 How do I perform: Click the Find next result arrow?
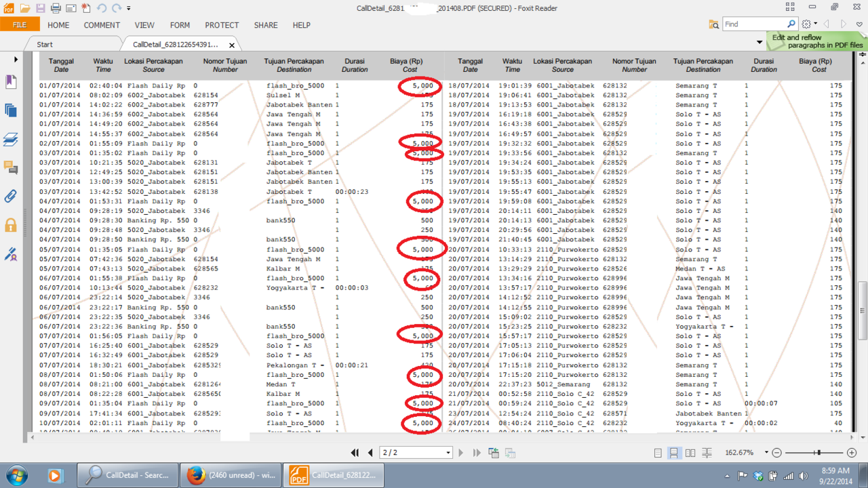point(843,24)
